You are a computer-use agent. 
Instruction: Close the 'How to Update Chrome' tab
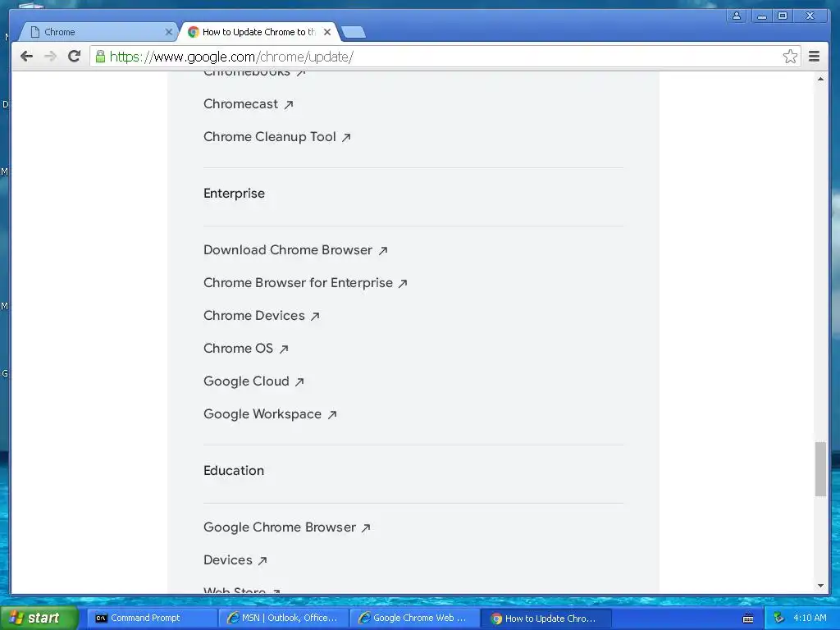(x=327, y=32)
